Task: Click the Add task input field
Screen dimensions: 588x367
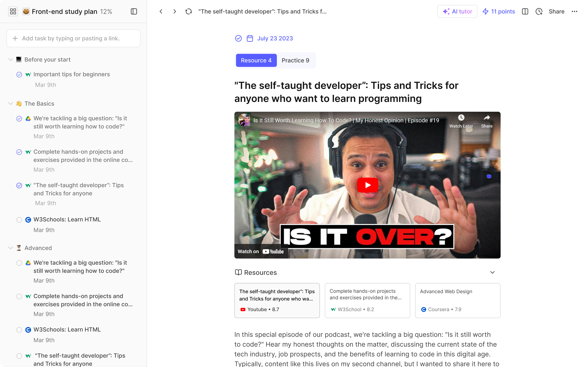Action: pyautogui.click(x=73, y=38)
